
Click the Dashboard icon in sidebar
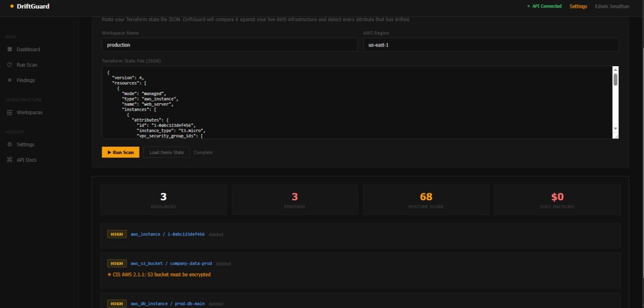coord(10,49)
